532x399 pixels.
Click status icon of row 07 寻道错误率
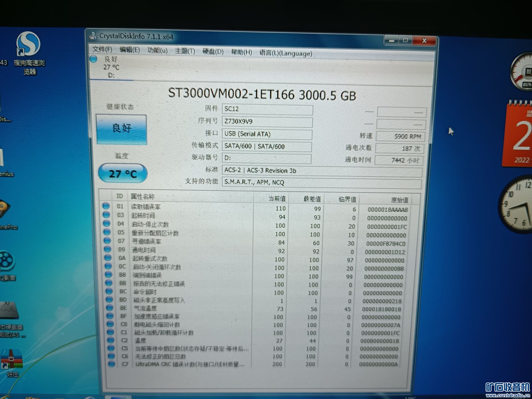(107, 240)
